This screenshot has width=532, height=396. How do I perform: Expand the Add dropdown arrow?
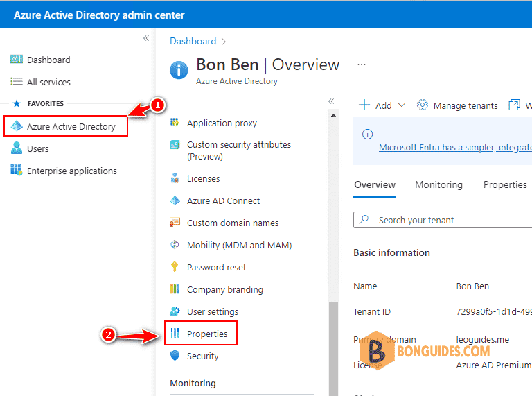click(x=401, y=105)
